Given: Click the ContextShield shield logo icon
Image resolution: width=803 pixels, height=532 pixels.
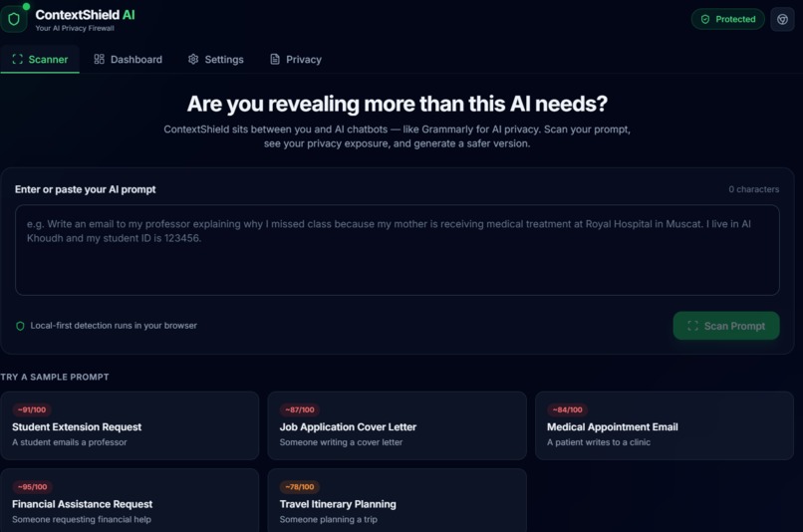Looking at the screenshot, I should click(x=14, y=20).
